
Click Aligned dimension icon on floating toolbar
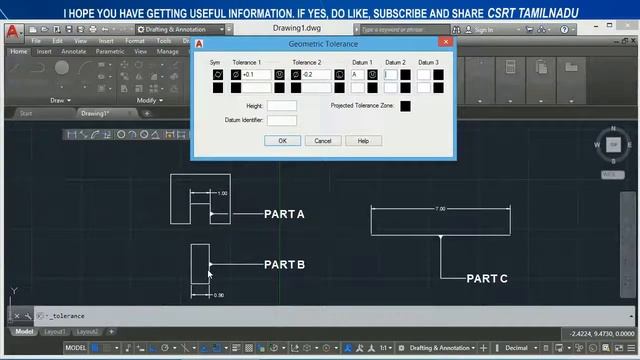tap(84, 134)
